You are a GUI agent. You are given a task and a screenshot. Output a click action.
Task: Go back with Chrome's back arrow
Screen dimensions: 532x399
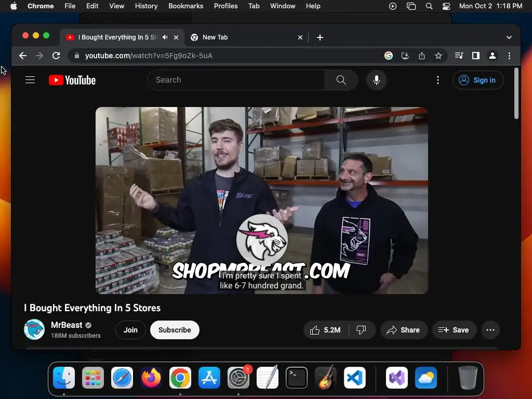(23, 56)
